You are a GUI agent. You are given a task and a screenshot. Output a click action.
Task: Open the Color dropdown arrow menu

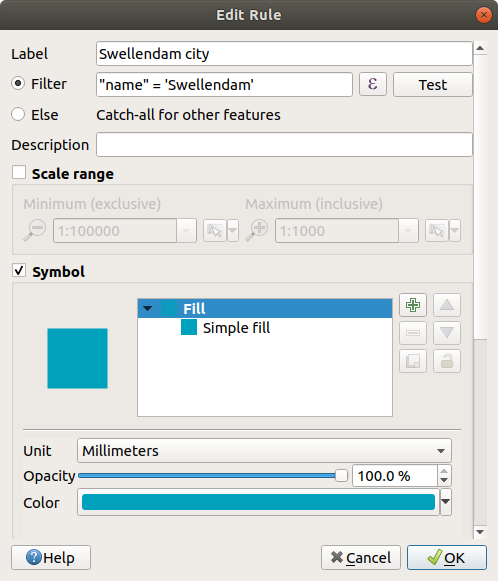click(446, 502)
